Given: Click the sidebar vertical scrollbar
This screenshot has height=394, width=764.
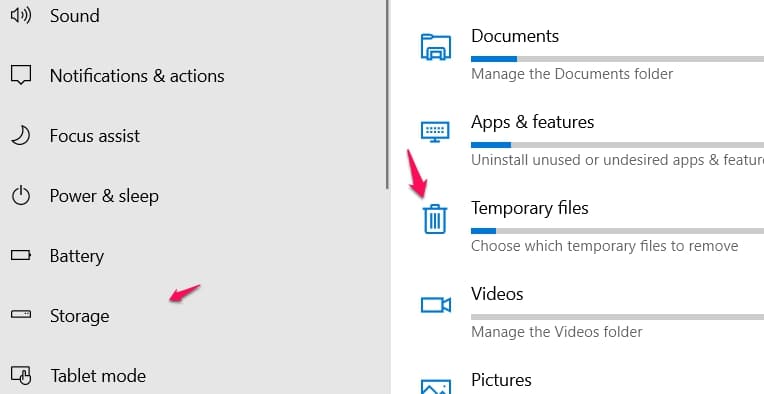Looking at the screenshot, I should [x=388, y=94].
